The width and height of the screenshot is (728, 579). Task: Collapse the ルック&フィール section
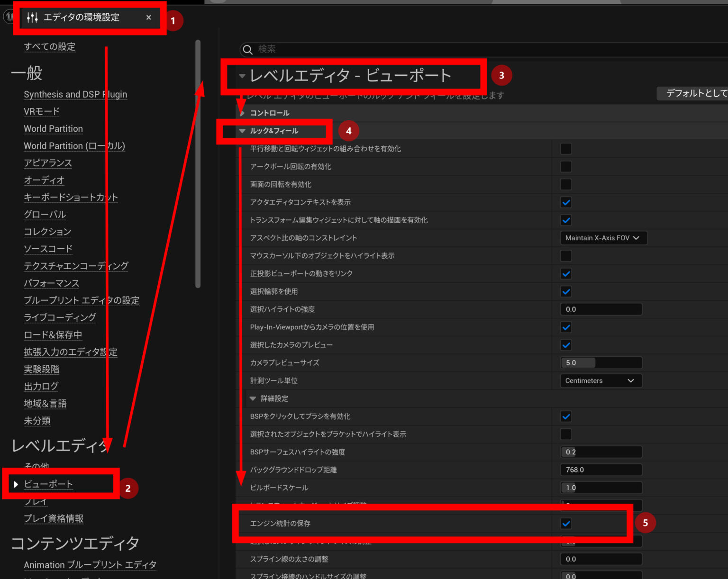pyautogui.click(x=243, y=131)
